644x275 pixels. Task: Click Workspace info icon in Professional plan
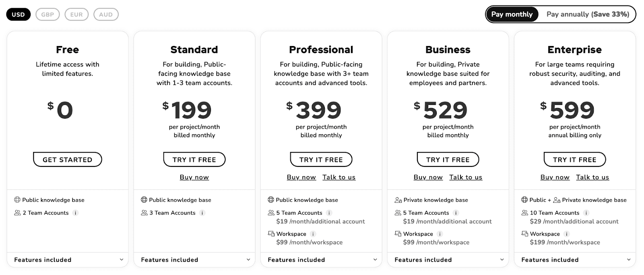point(313,234)
